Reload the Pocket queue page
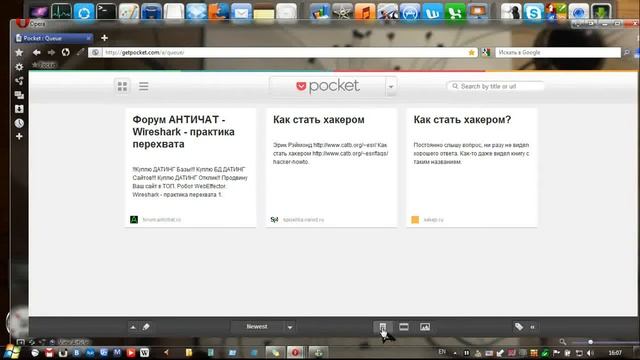Image resolution: width=640 pixels, height=360 pixels. point(65,52)
